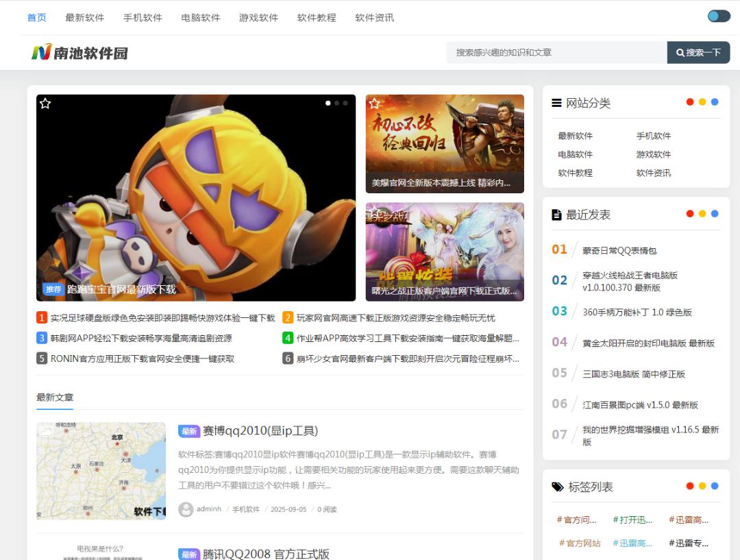Click the adminh author avatar icon
Screen dimensions: 740x560
[186, 509]
